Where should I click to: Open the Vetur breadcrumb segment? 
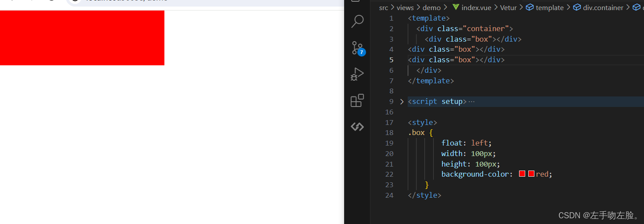tap(509, 7)
